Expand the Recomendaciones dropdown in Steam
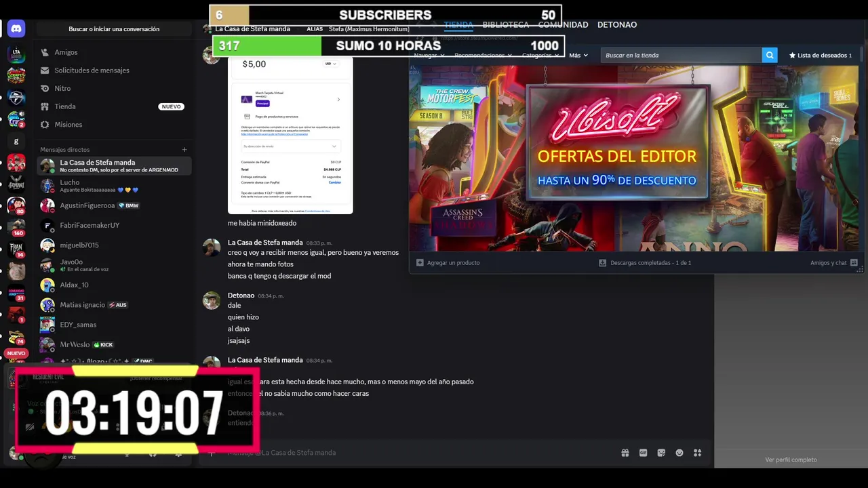 coord(484,56)
